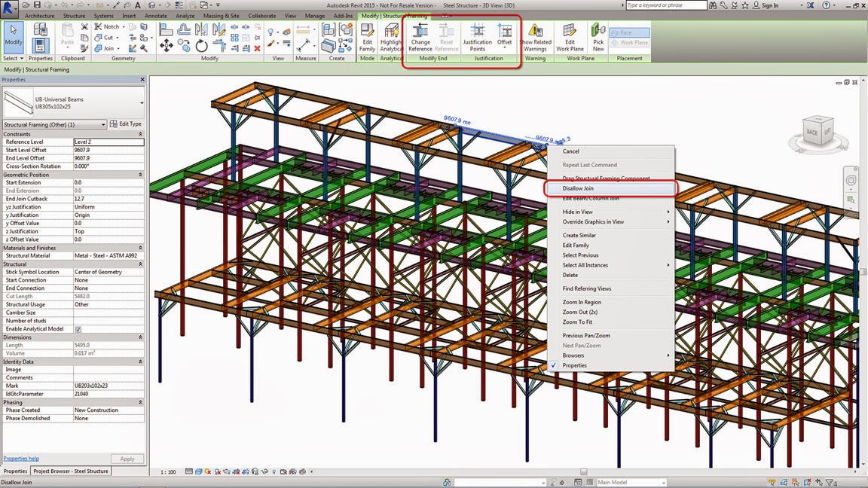Click the Reference Level value field

pyautogui.click(x=108, y=142)
